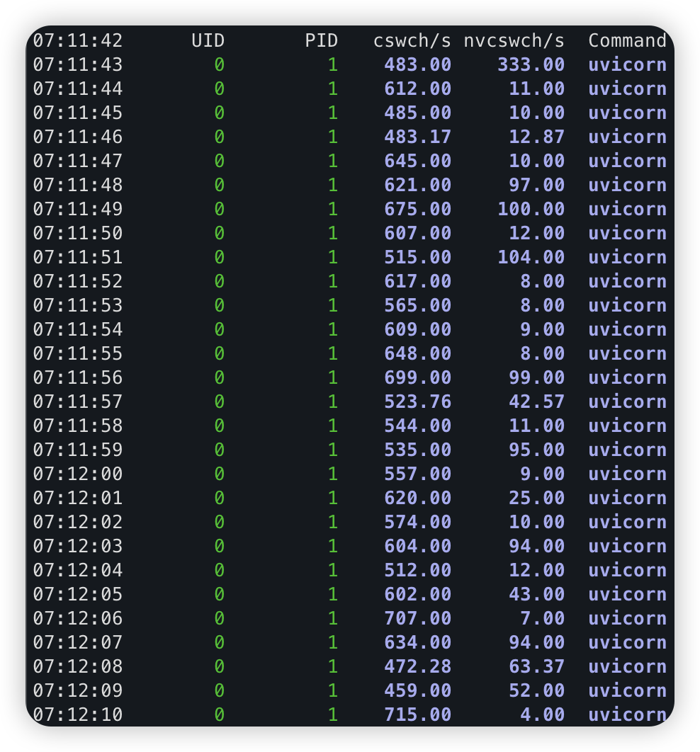Click the 12.87 nvcswch/s value
This screenshot has width=700, height=752.
point(536,137)
